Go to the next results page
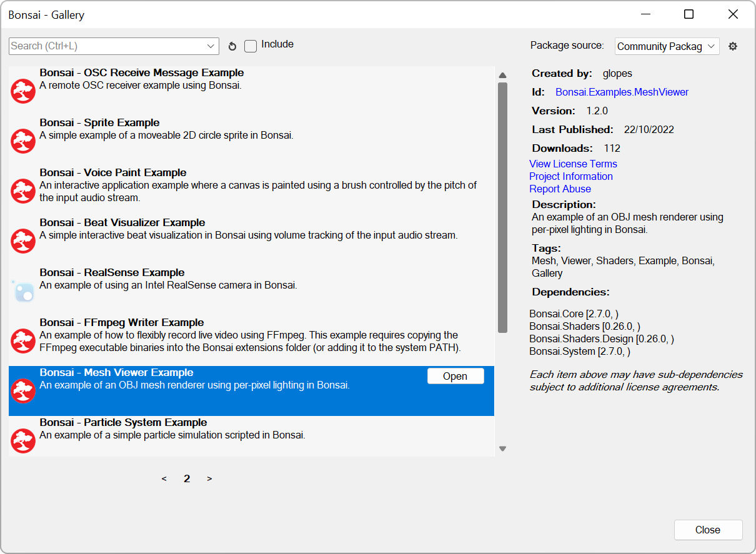Viewport: 756px width, 554px height. coord(209,479)
